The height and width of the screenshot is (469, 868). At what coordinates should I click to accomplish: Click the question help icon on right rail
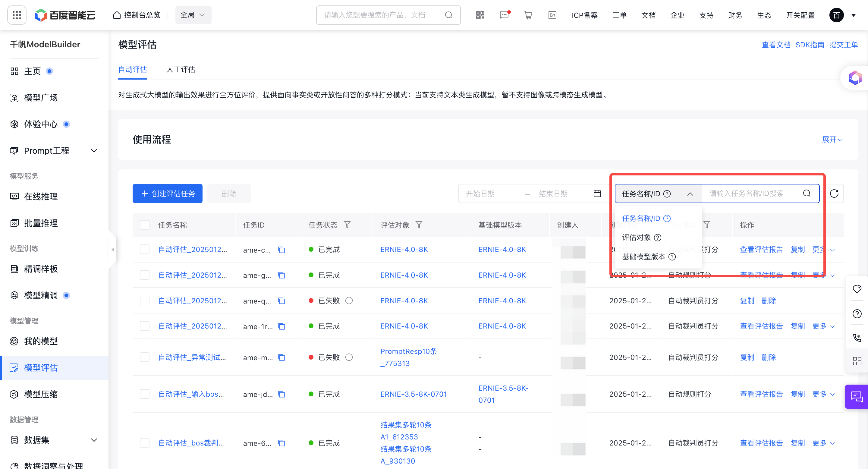coord(857,314)
